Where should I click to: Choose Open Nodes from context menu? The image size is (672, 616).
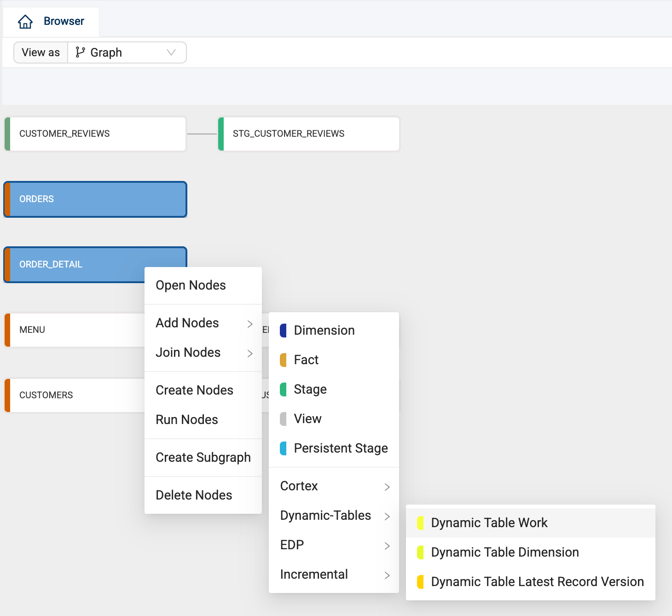[191, 285]
